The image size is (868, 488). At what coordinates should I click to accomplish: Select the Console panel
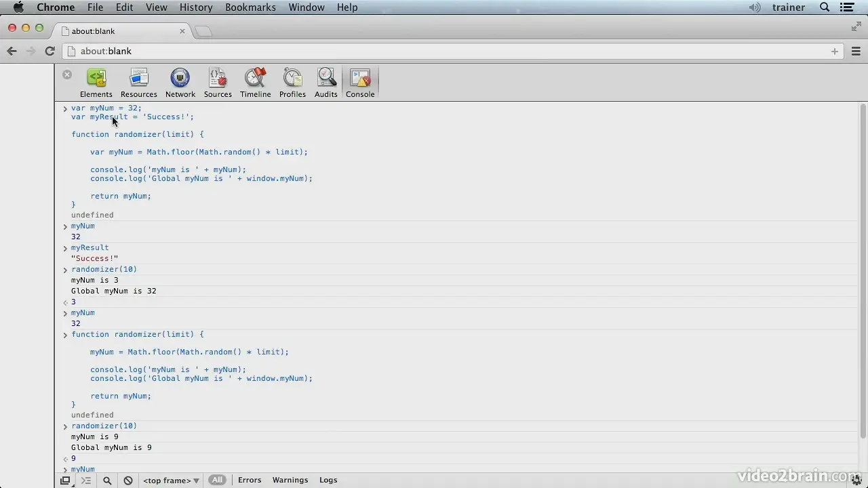coord(360,83)
